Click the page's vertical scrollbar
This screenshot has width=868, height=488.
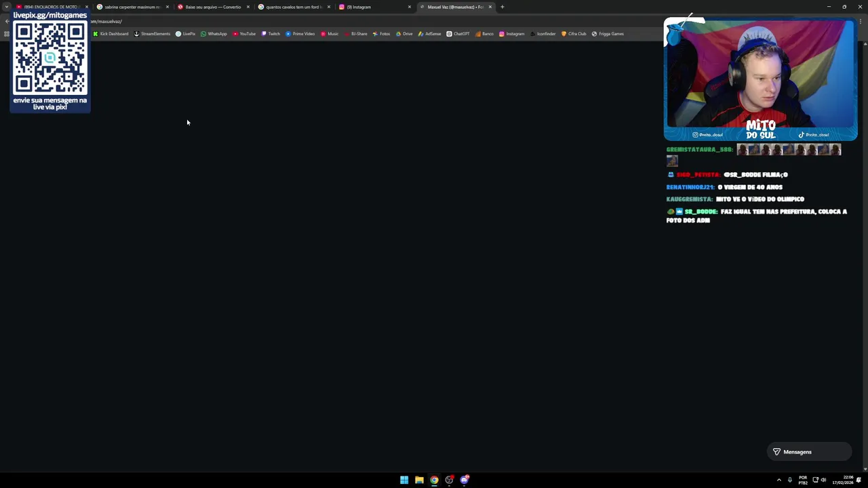pos(865,256)
